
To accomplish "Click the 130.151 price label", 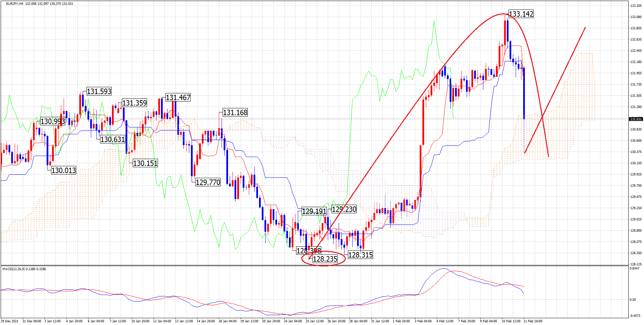I will [x=145, y=163].
